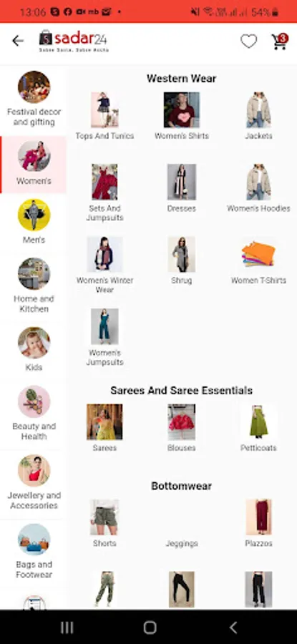
Task: Open the Petticoats subcategory
Action: pos(258,428)
